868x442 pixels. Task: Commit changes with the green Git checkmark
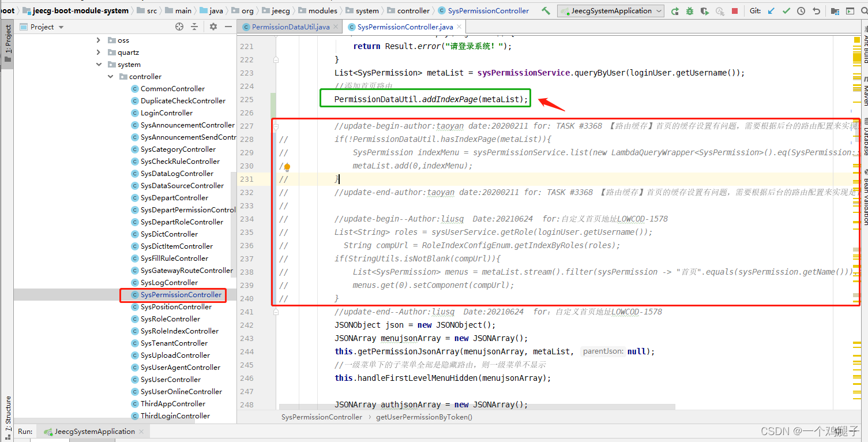click(x=787, y=11)
